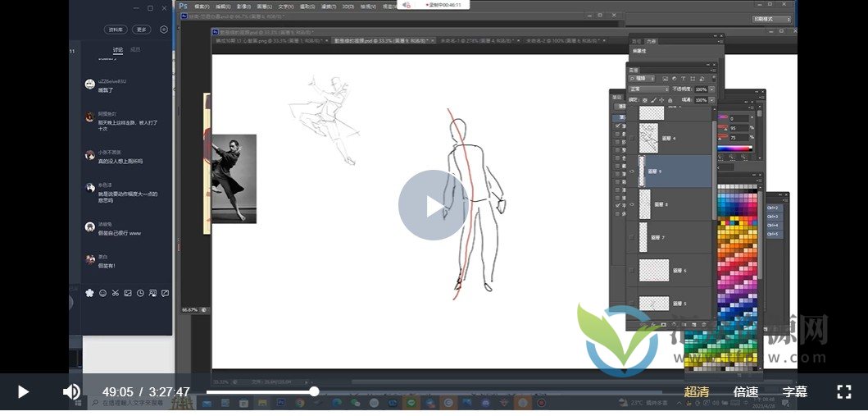Screen dimensions: 868x416
Task: Click the scissors screenshot icon in chat
Action: coord(116,293)
